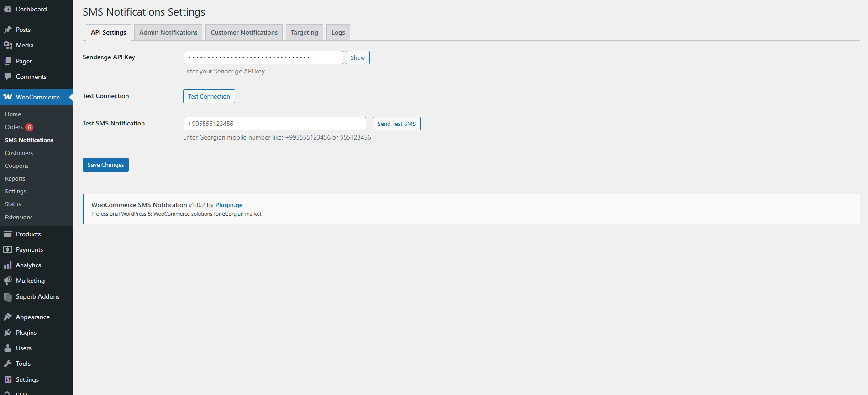
Task: Show the hidden API key
Action: [358, 57]
